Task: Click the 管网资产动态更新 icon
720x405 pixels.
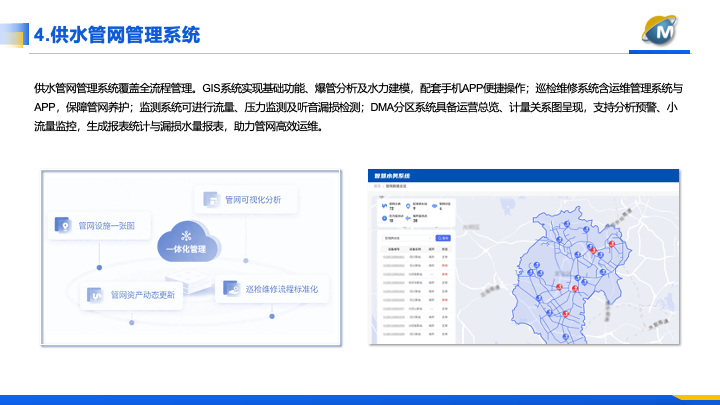Action: (x=96, y=295)
